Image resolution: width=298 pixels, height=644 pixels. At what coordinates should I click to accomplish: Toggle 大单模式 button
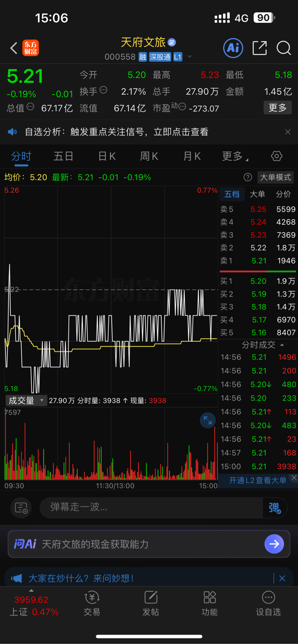275,177
